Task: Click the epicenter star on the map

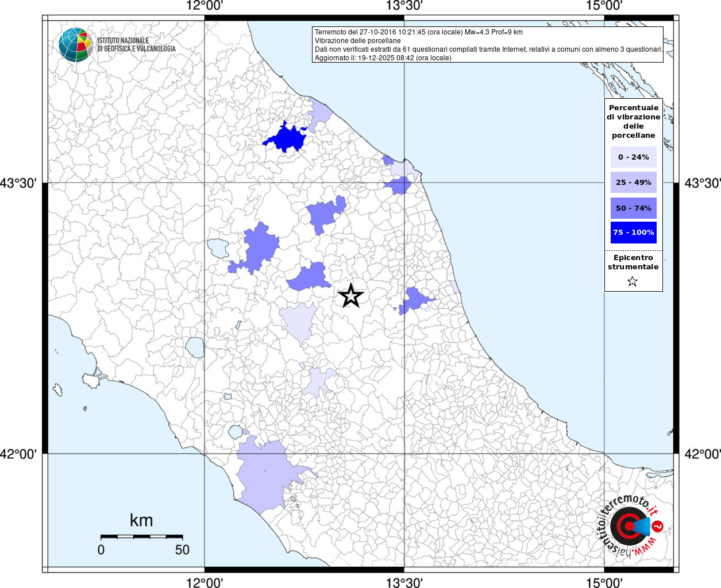Action: [350, 296]
